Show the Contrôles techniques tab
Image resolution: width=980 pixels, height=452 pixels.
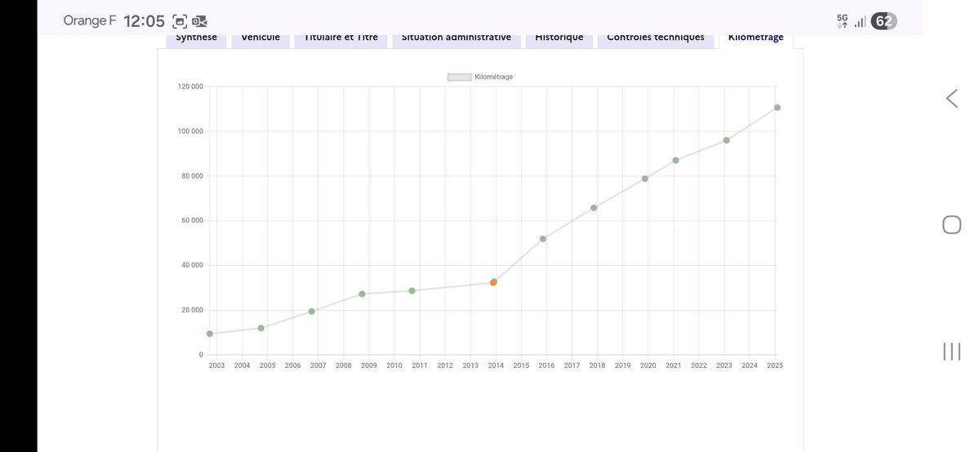[656, 38]
